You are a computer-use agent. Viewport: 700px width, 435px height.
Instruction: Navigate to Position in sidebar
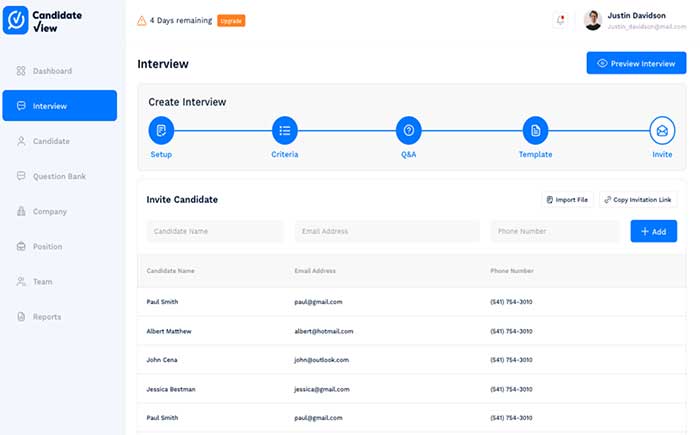(47, 247)
